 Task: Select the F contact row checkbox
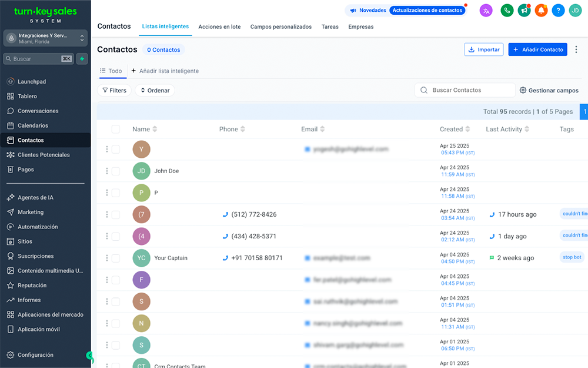115,280
